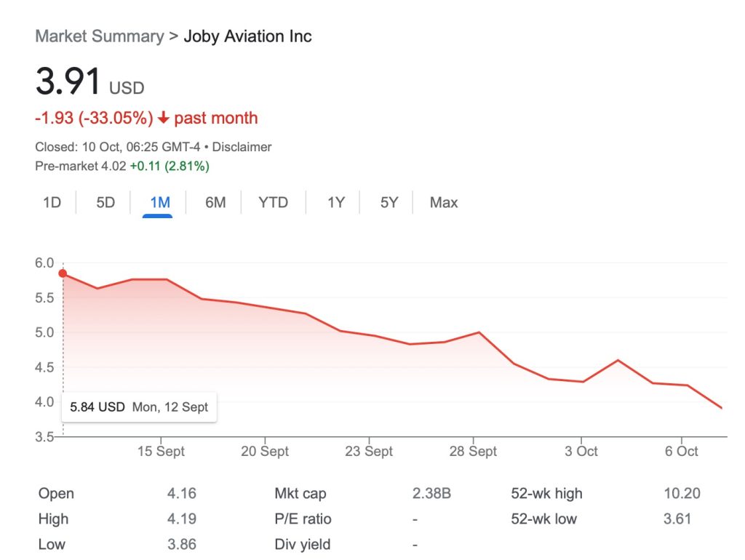745x560 pixels.
Task: Click the red down arrow icon
Action: coord(163,119)
